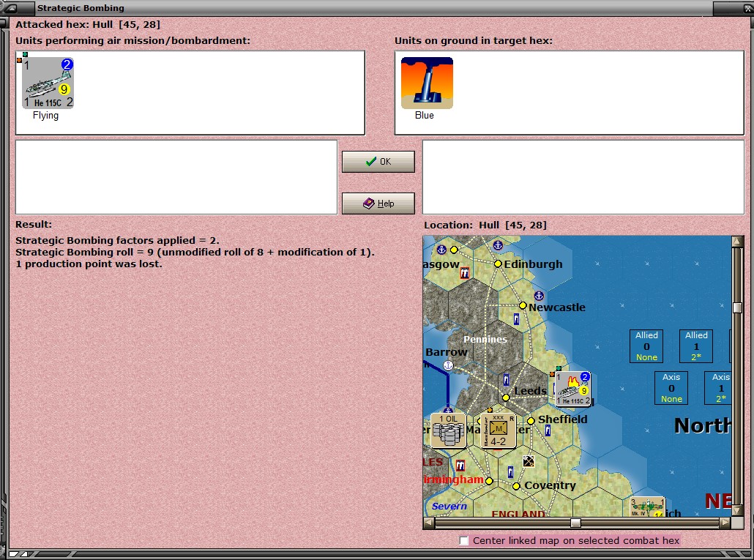Click map vertical scrollbar up arrow

(x=737, y=242)
